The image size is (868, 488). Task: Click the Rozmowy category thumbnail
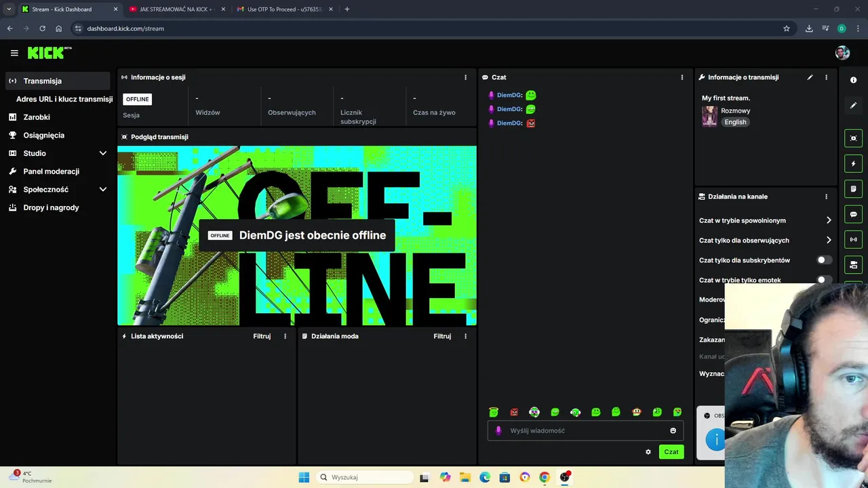coord(709,116)
